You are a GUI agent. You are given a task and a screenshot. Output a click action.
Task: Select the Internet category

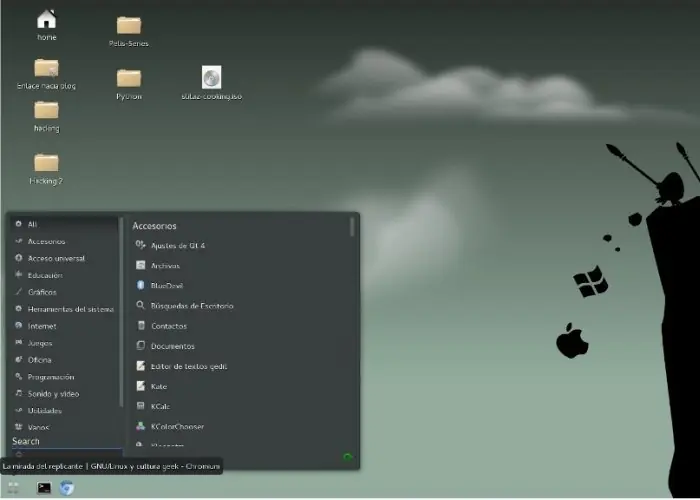coord(65,326)
